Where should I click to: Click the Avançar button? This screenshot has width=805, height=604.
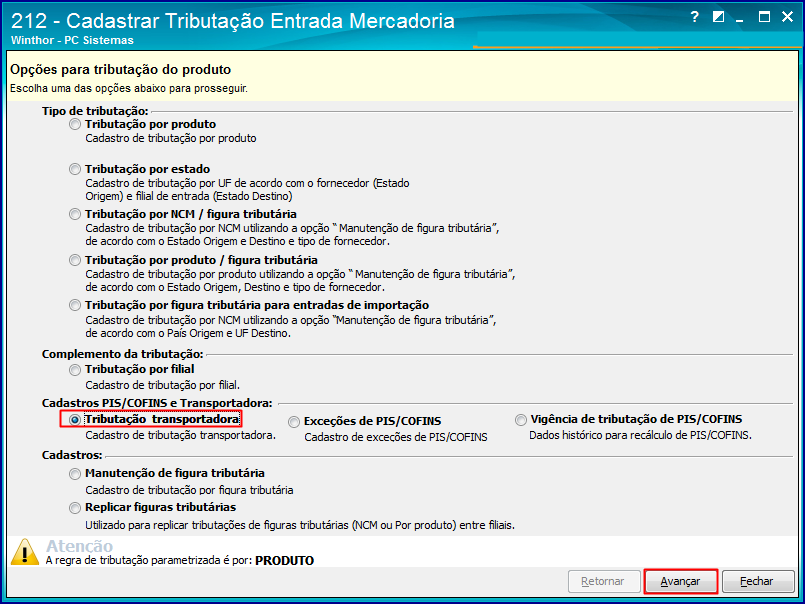[680, 581]
